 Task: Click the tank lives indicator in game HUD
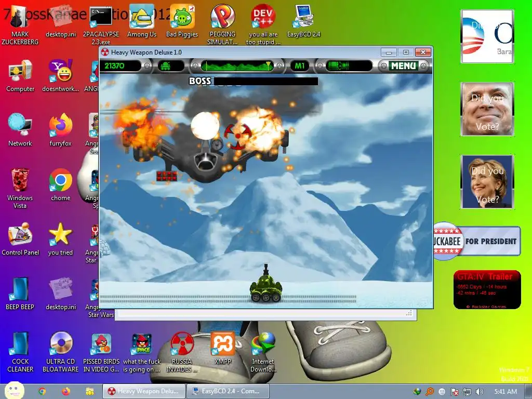(170, 66)
